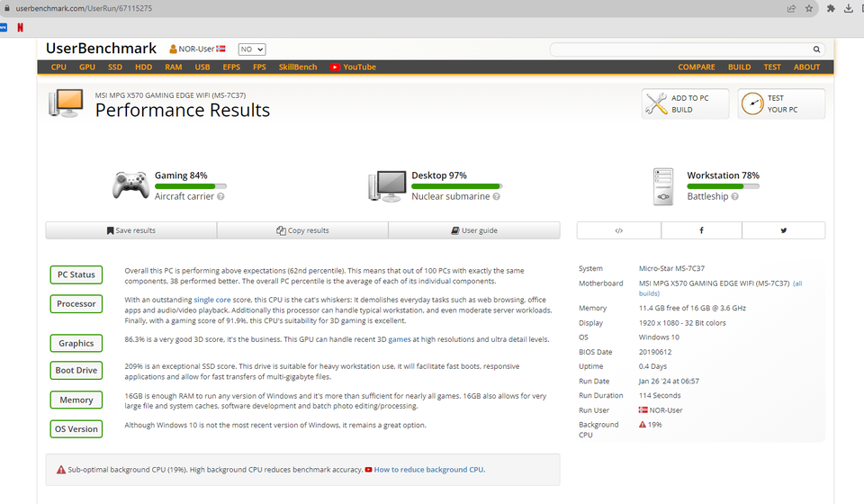The image size is (864, 504).
Task: Click the PC icon beside Performance Results
Action: [x=66, y=103]
